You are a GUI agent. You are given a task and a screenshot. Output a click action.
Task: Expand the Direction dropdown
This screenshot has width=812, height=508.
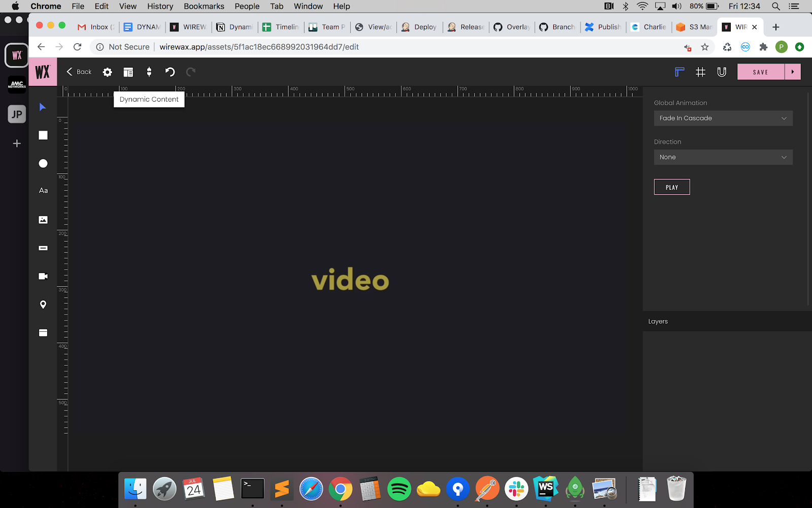click(x=723, y=157)
